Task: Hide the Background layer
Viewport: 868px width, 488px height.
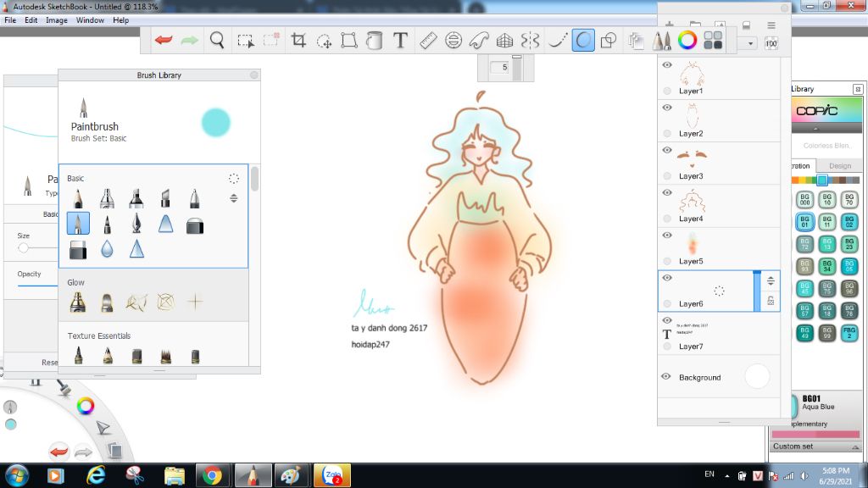Action: 666,376
